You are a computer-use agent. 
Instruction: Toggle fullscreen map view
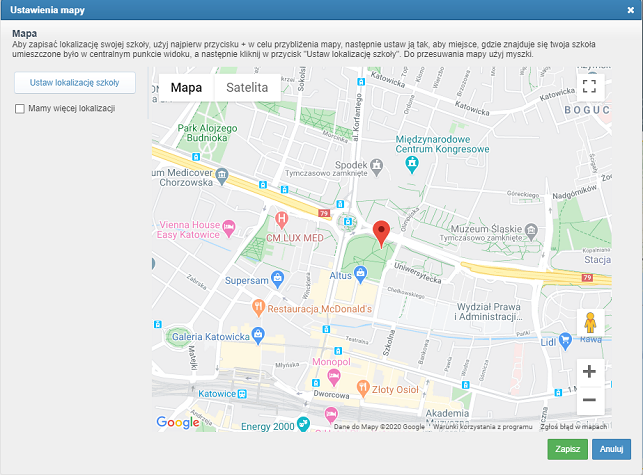point(589,87)
